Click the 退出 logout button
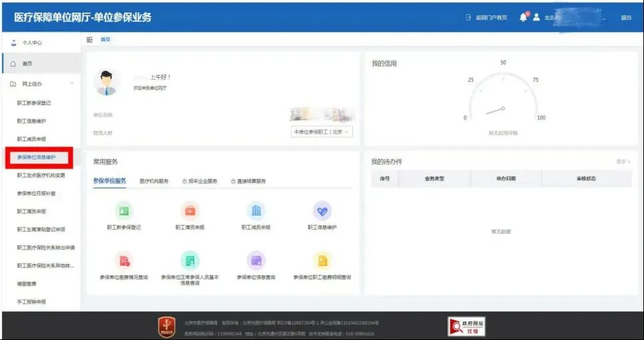The width and height of the screenshot is (644, 340). (x=625, y=17)
